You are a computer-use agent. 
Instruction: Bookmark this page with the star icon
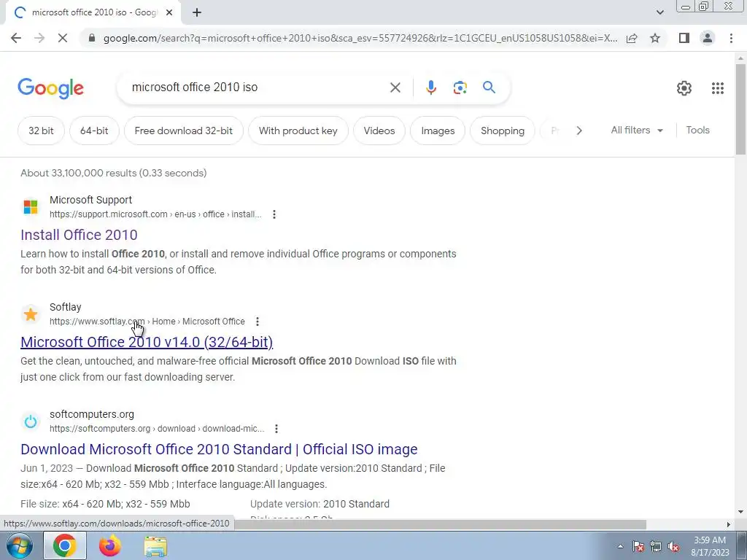[x=655, y=38]
